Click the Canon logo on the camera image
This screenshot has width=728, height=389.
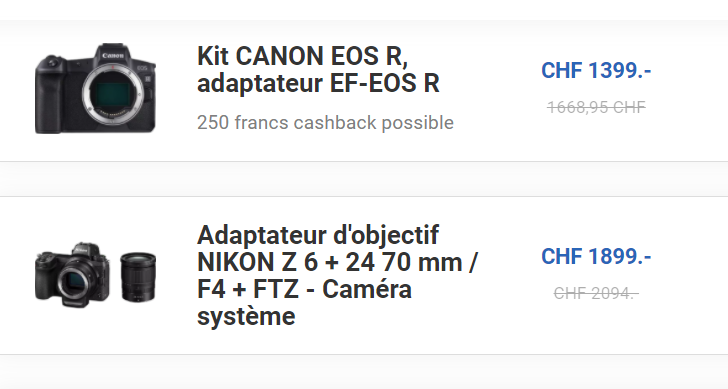113,56
